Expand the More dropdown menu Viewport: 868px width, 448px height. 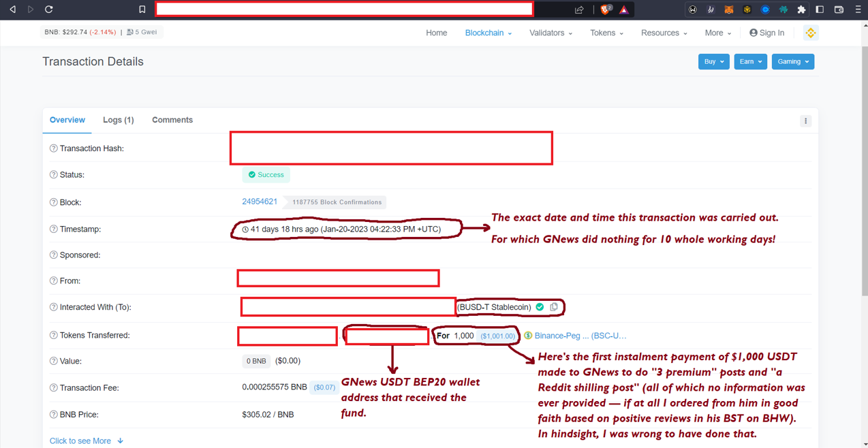tap(717, 33)
